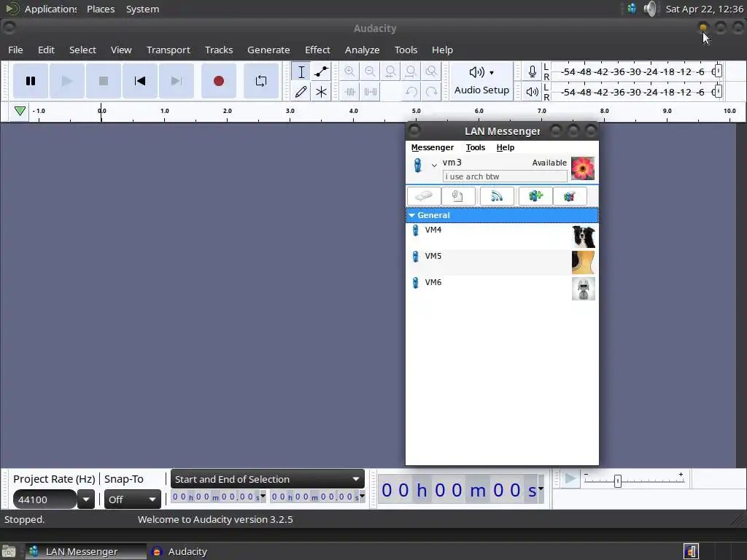Open selection start time format arrow
The image size is (747, 560).
(x=263, y=496)
